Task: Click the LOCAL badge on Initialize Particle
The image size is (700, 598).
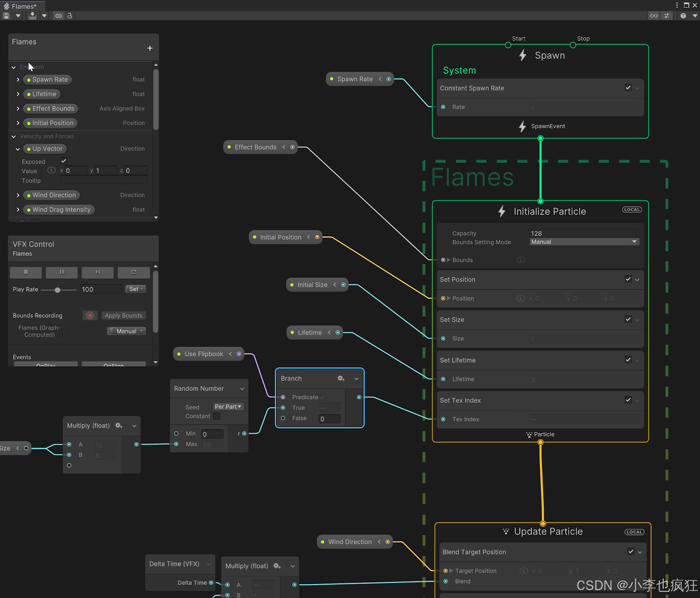Action: tap(632, 210)
